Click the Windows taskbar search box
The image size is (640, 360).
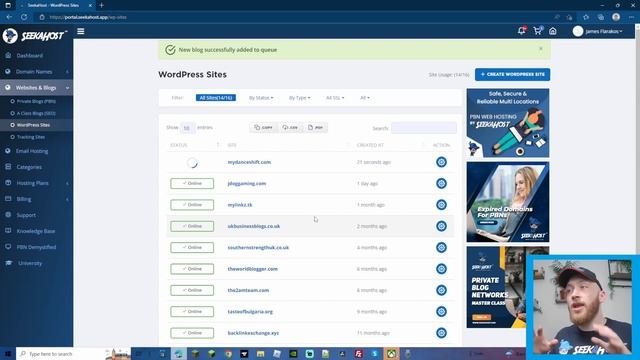tap(73, 353)
